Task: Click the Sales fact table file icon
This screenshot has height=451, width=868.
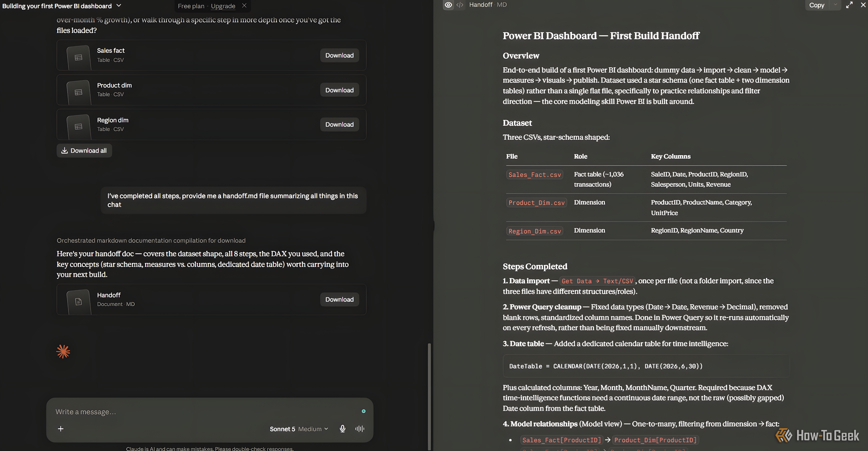Action: [x=79, y=57]
